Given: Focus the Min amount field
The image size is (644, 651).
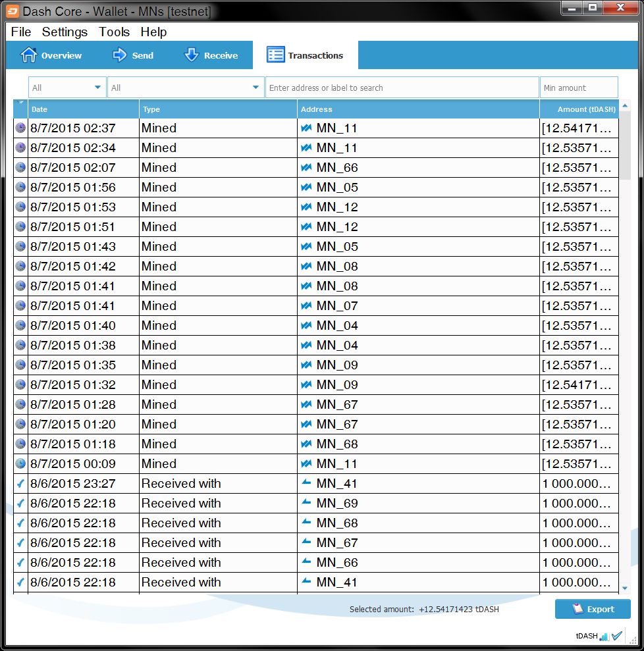Looking at the screenshot, I should point(579,88).
